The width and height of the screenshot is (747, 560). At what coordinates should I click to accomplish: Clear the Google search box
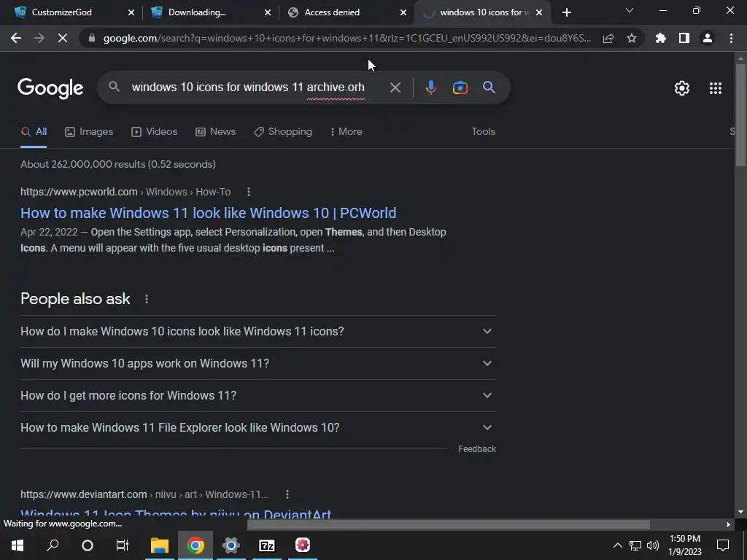(x=395, y=87)
